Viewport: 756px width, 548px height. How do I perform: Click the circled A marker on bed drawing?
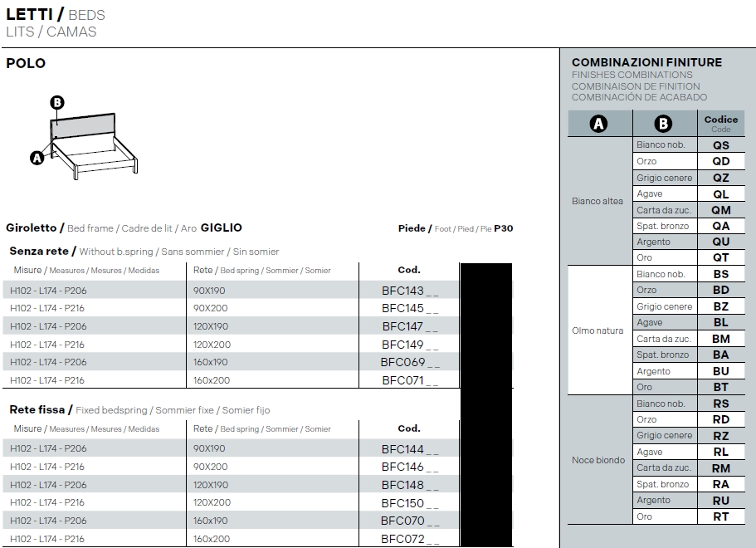click(x=37, y=158)
